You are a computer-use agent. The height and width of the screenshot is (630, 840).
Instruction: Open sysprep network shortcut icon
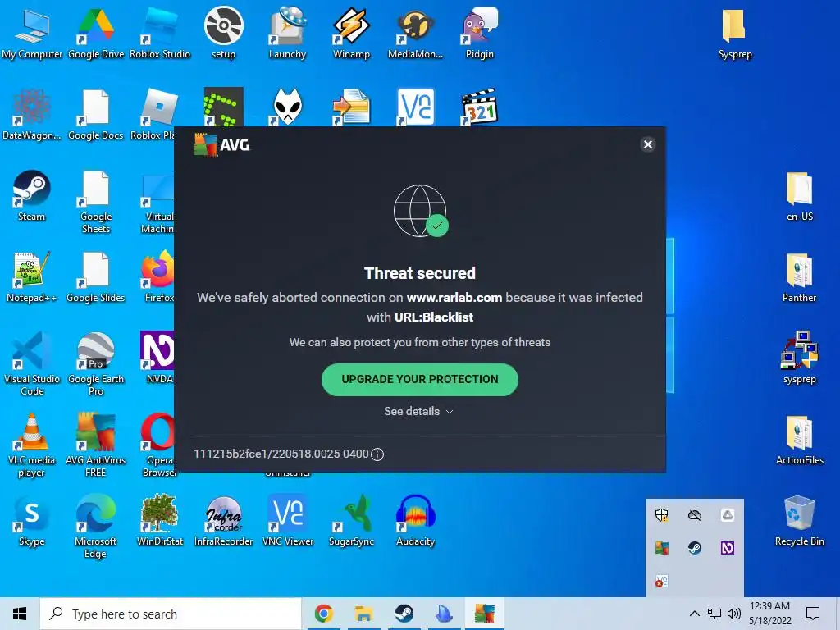[x=799, y=358]
